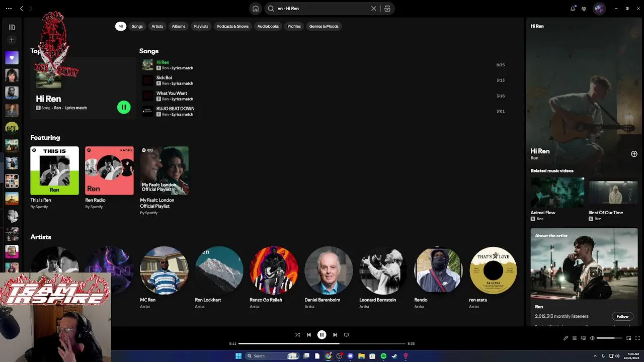Screen dimensions: 644x362
Task: Follow the artist Ren
Action: pos(622,316)
